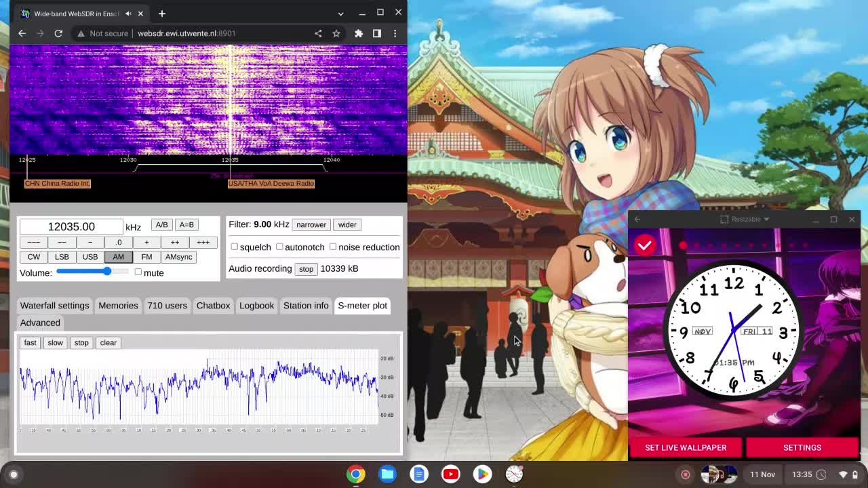Tune up with triple plus button
This screenshot has width=868, height=488.
[x=203, y=242]
